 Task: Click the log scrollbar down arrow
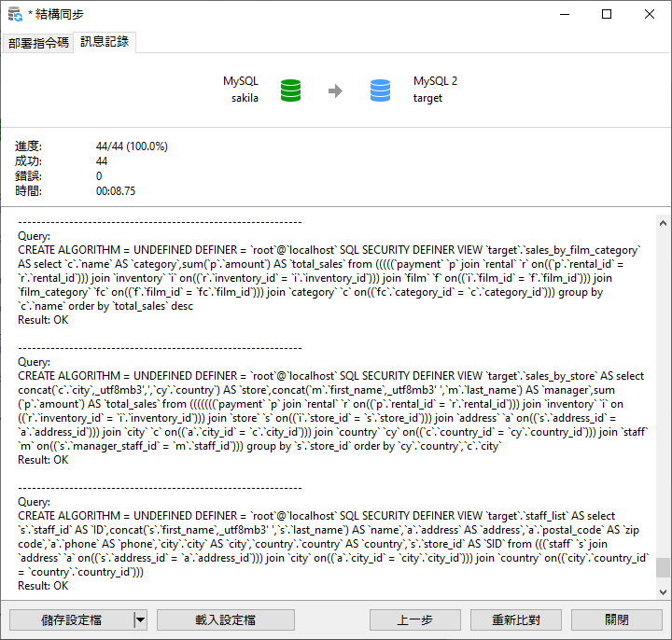(x=663, y=591)
